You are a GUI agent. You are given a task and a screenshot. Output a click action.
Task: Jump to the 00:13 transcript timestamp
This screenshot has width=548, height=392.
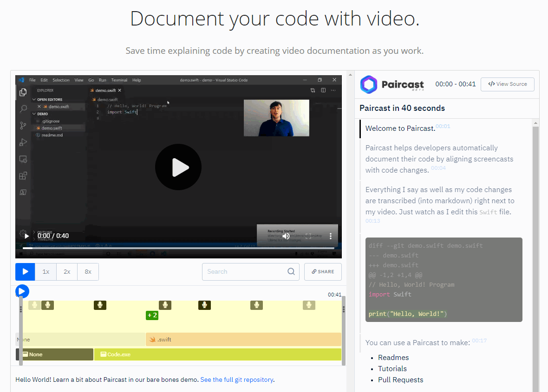point(372,221)
